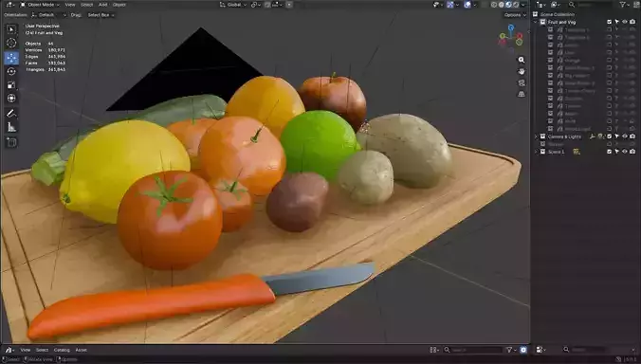Viewport: 641px width, 364px height.
Task: Switch to wireframe viewport shading
Action: pyautogui.click(x=494, y=5)
